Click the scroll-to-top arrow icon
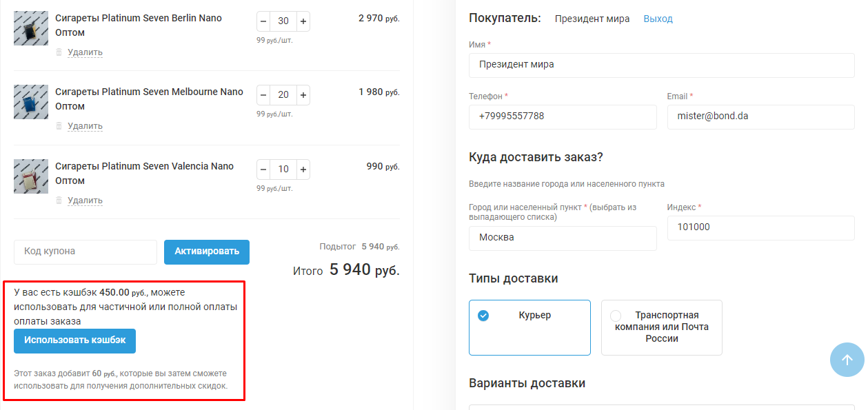The height and width of the screenshot is (410, 868). tap(847, 360)
